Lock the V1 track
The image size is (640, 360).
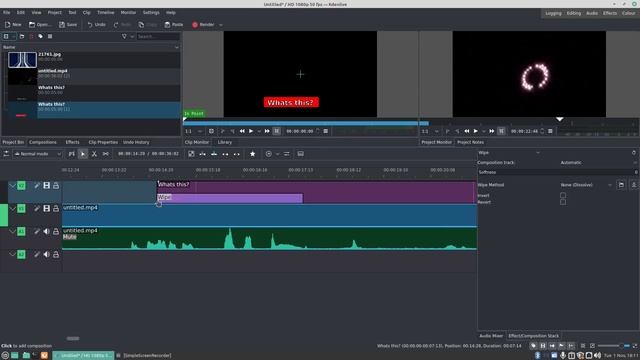tap(56, 209)
